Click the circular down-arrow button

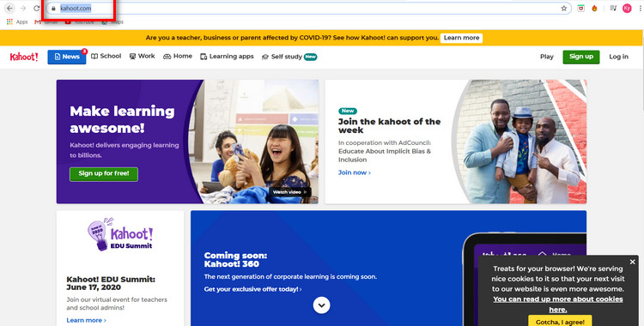click(x=322, y=305)
